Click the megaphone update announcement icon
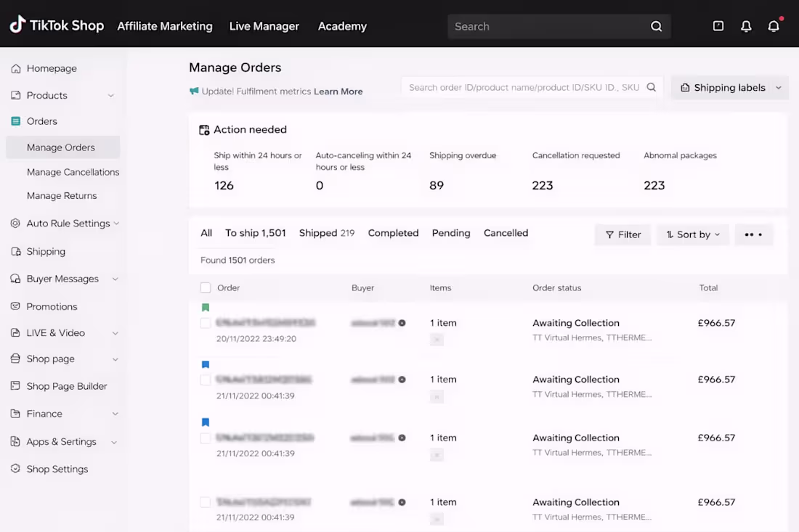The height and width of the screenshot is (532, 799). pyautogui.click(x=194, y=91)
